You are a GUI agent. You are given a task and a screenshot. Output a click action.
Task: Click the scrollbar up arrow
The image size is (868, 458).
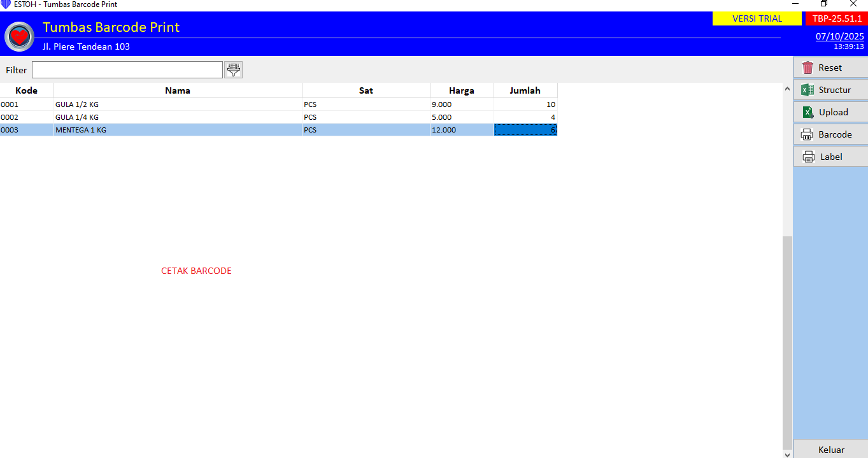788,89
